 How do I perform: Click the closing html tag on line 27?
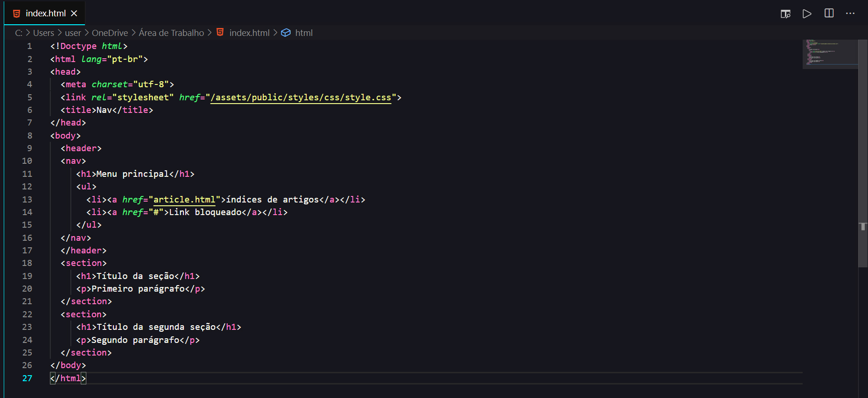68,378
